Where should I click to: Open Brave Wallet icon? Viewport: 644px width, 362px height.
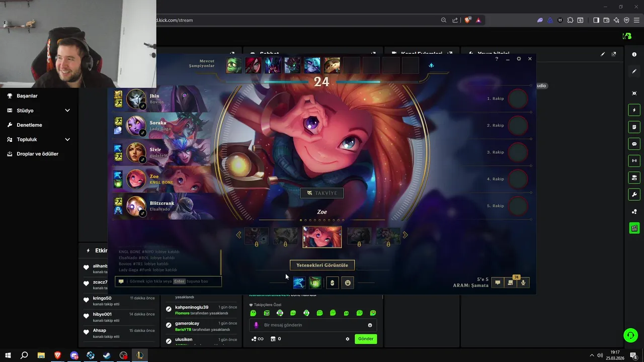(606, 20)
